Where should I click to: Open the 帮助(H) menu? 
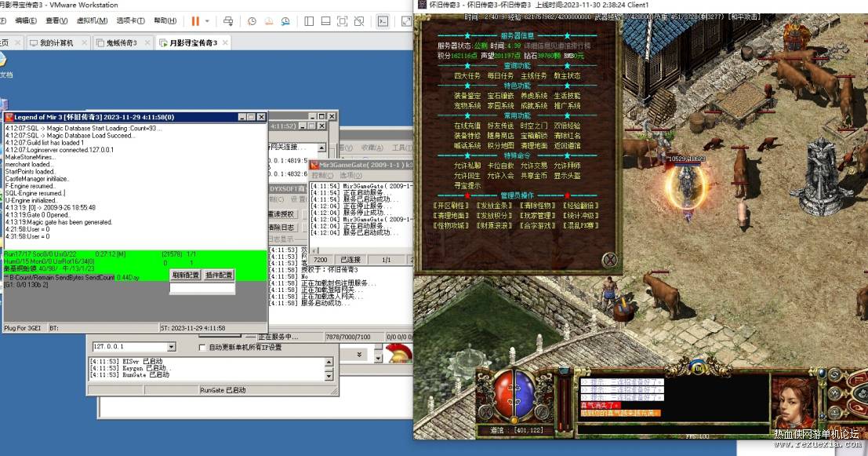pyautogui.click(x=165, y=20)
